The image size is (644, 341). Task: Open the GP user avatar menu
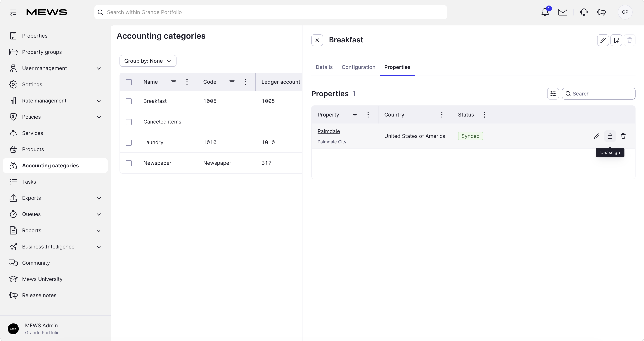[x=625, y=12]
